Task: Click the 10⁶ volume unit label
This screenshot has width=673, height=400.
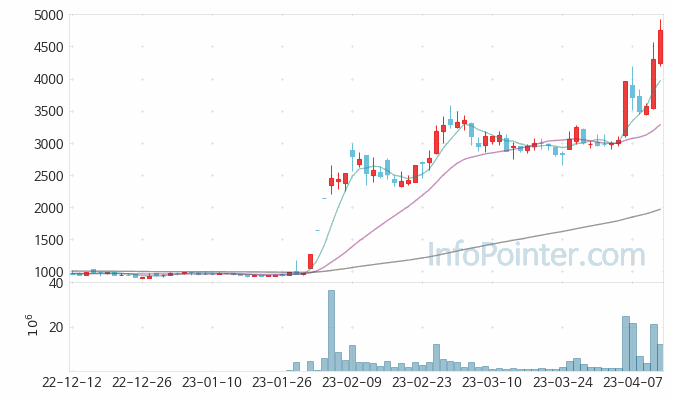Action: coord(32,325)
